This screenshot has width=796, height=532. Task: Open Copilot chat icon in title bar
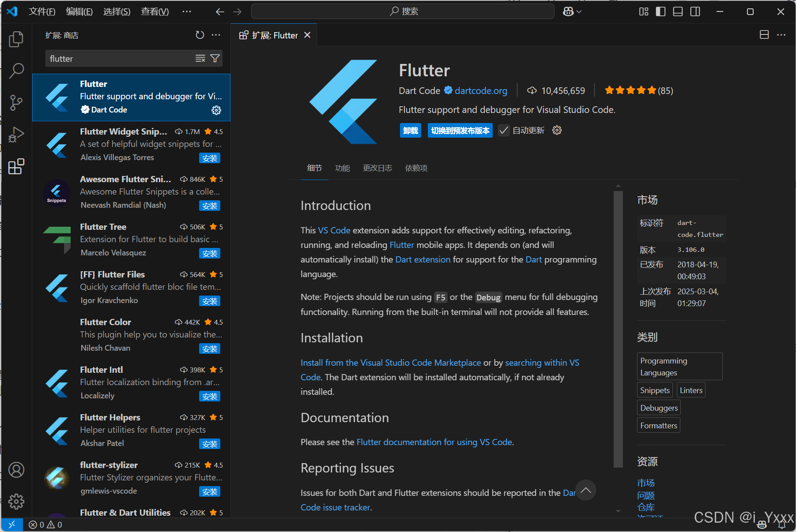(x=568, y=11)
